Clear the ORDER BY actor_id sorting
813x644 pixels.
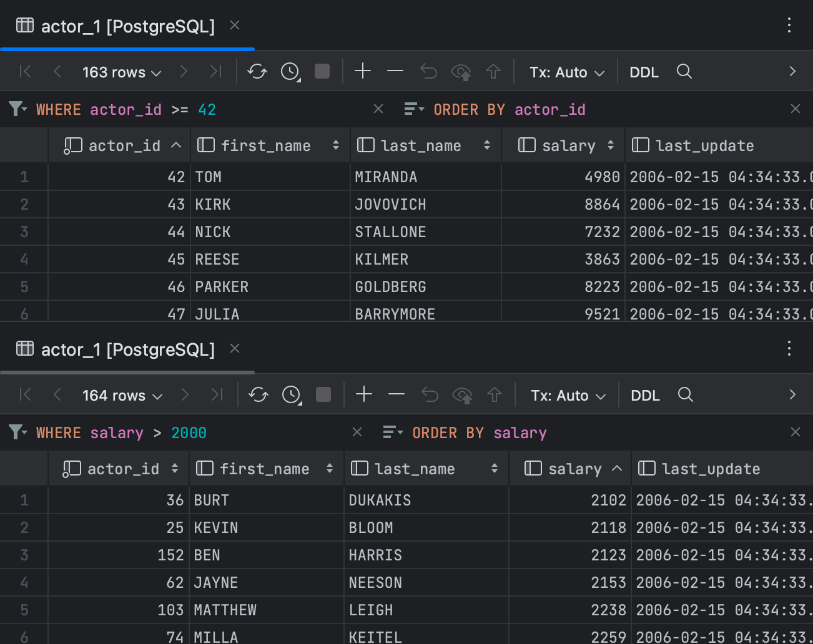795,109
